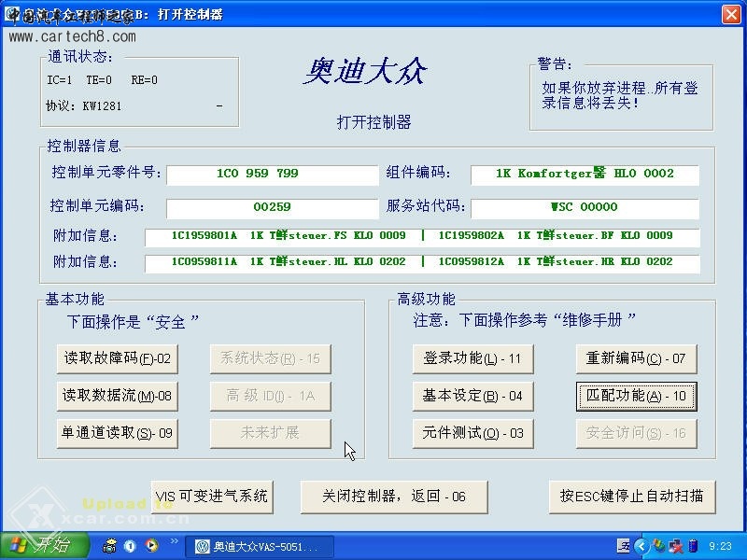Close the window with red X button

[731, 14]
